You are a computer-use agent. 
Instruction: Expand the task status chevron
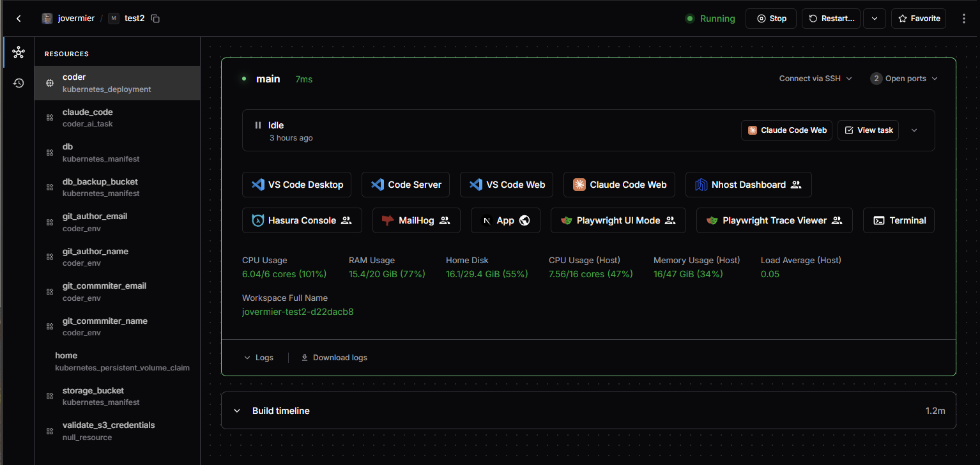(x=914, y=130)
